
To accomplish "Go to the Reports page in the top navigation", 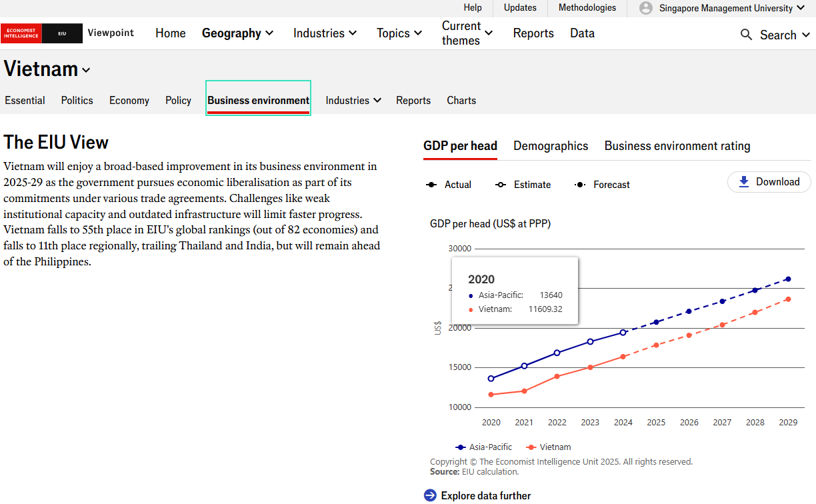I will [533, 33].
